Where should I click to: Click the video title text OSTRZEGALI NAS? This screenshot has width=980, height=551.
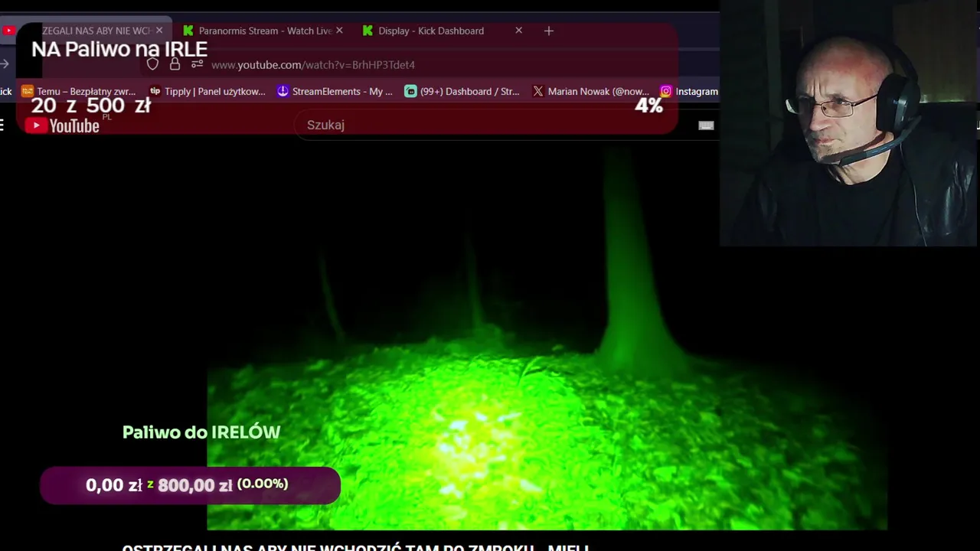pos(356,548)
